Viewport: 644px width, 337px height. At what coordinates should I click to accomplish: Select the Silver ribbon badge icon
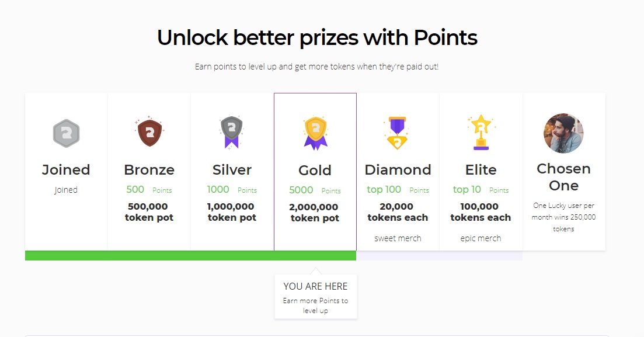pyautogui.click(x=232, y=132)
